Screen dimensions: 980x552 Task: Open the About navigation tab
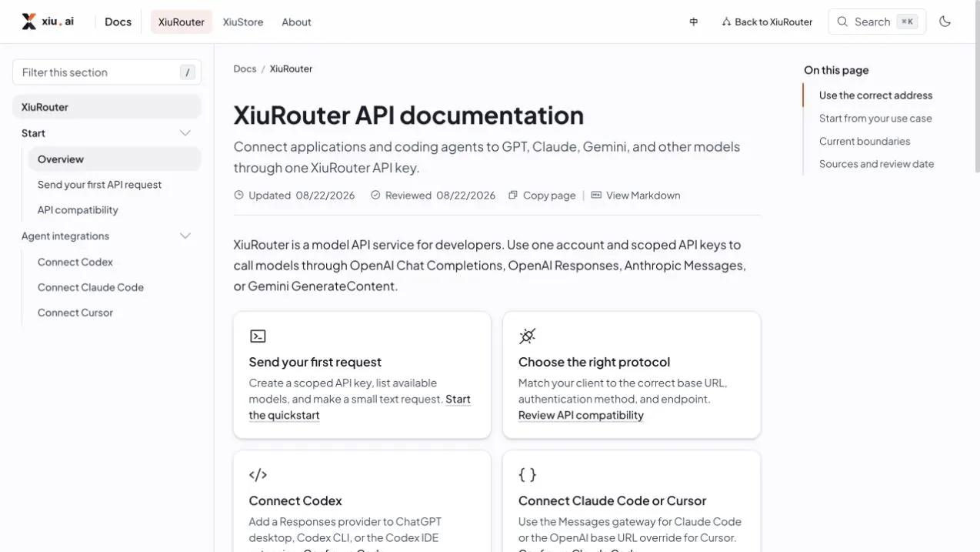click(296, 22)
